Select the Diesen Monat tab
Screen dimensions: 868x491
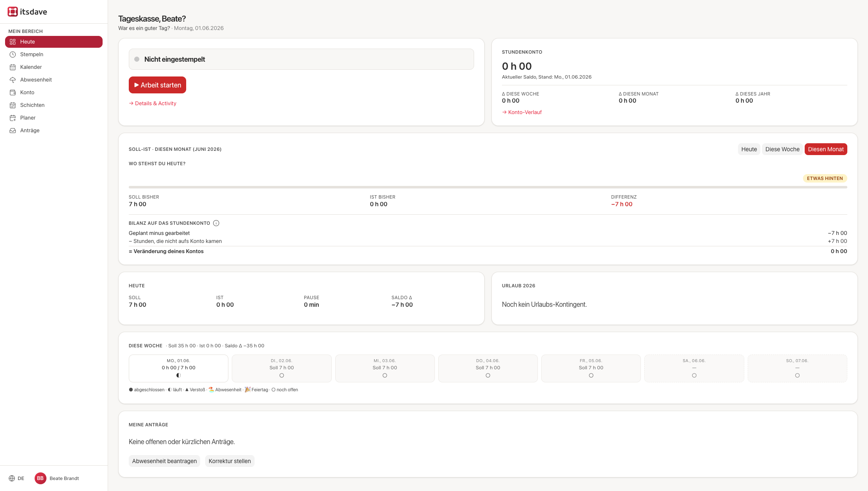point(826,149)
